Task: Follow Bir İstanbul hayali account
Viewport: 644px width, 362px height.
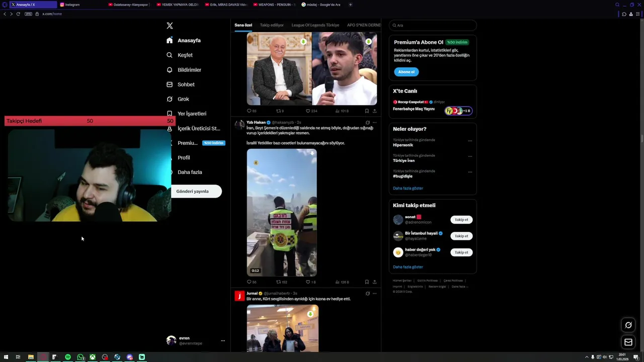Action: [x=461, y=236]
